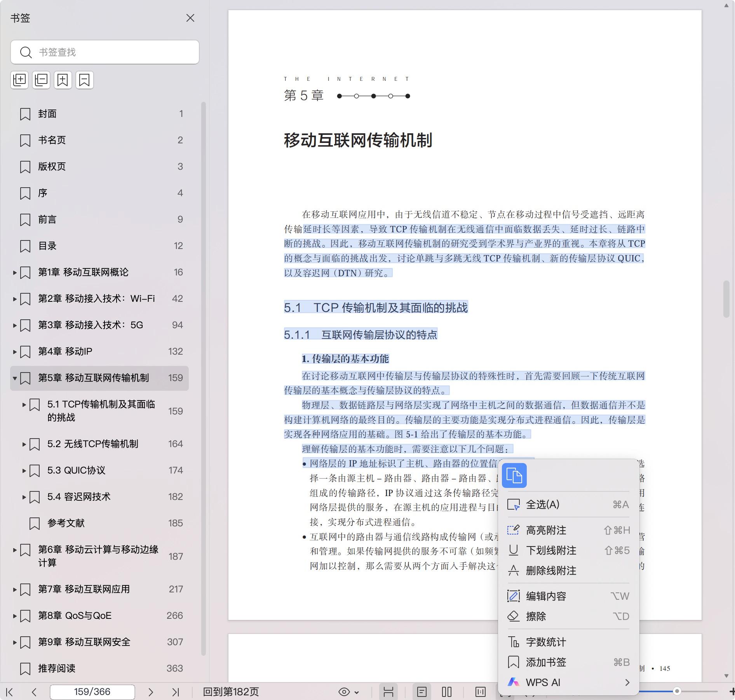
Task: Click the zoom slider handle
Action: (x=677, y=691)
